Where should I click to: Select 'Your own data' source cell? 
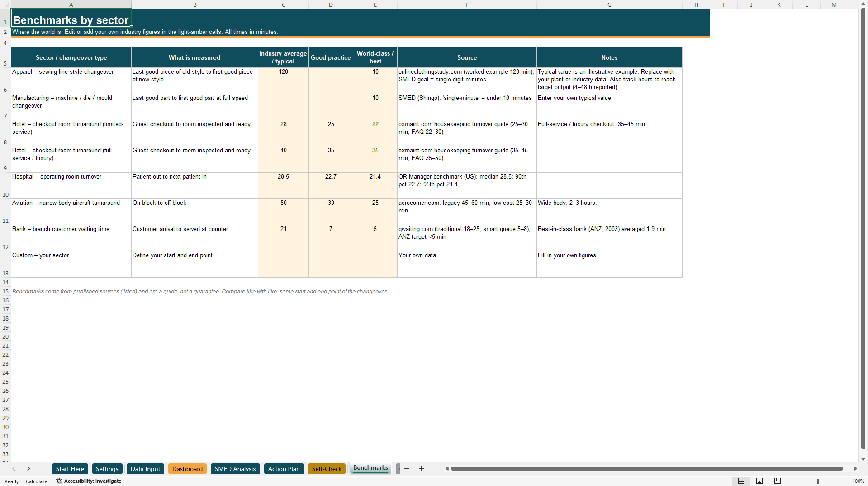coord(467,264)
